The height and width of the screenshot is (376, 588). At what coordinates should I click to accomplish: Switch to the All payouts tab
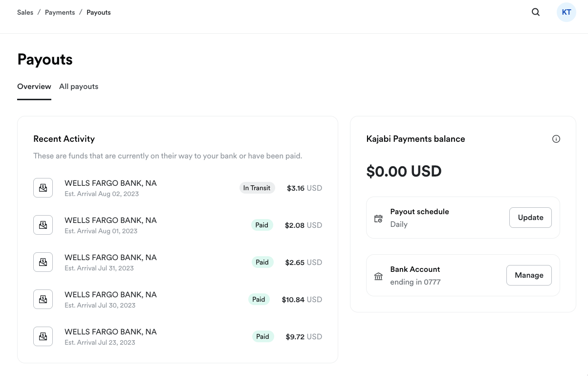tap(79, 87)
